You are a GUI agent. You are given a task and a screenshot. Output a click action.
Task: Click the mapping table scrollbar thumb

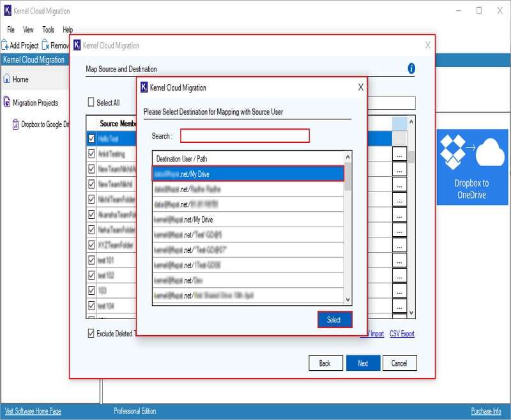411,157
